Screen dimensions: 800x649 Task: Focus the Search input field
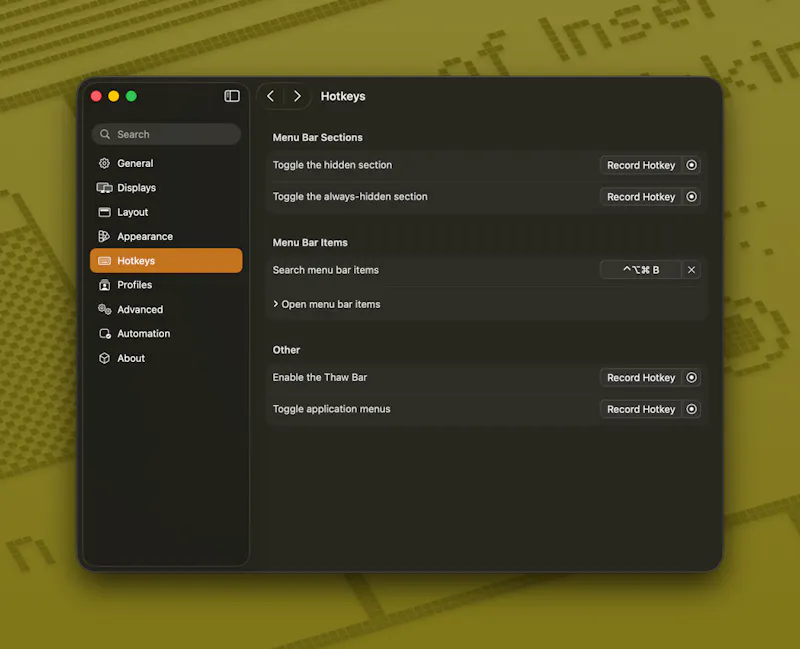[x=166, y=134]
